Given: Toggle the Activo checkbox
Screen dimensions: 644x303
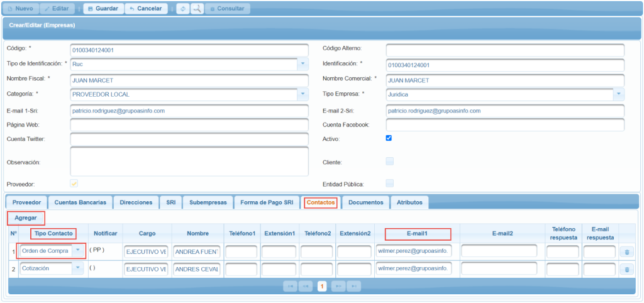Looking at the screenshot, I should [x=389, y=138].
